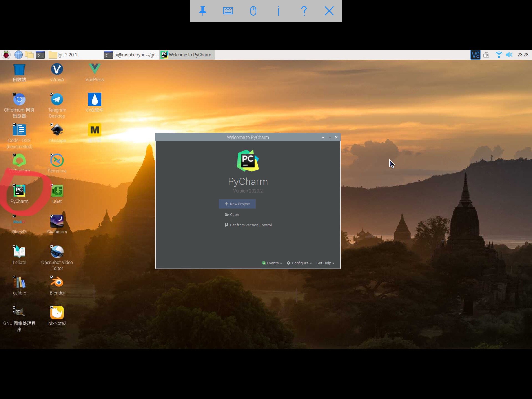This screenshot has height=399, width=532.
Task: Expand the Get Help dropdown
Action: (x=325, y=263)
